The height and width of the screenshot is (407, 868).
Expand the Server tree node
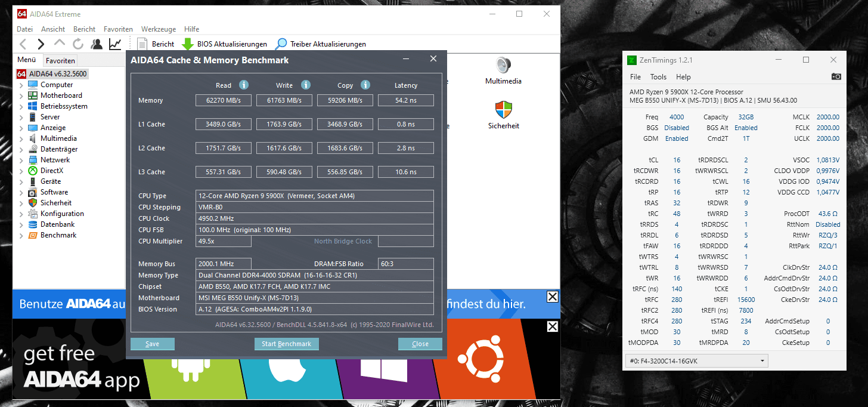pos(21,117)
